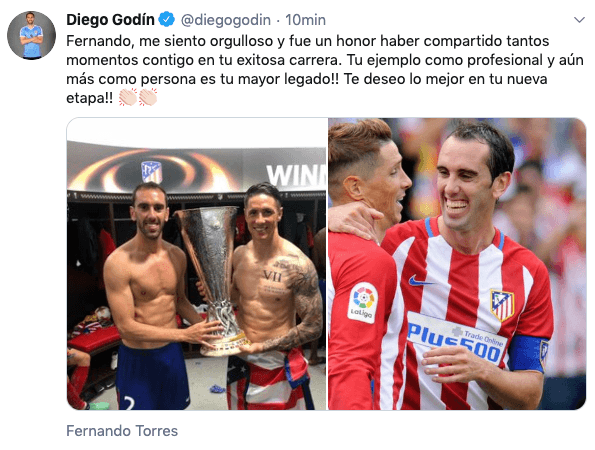The image size is (595, 450).
Task: Open the Diego Godín display name
Action: coord(110,20)
